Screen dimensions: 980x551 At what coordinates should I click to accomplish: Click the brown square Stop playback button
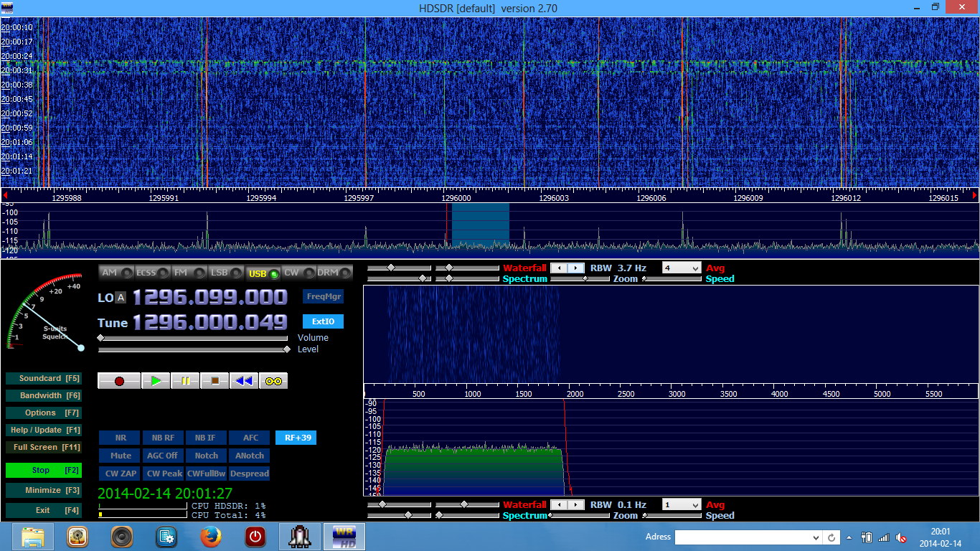pos(215,381)
